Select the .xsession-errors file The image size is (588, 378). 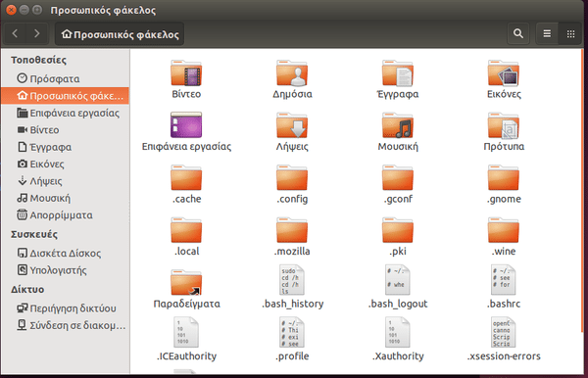tap(504, 332)
